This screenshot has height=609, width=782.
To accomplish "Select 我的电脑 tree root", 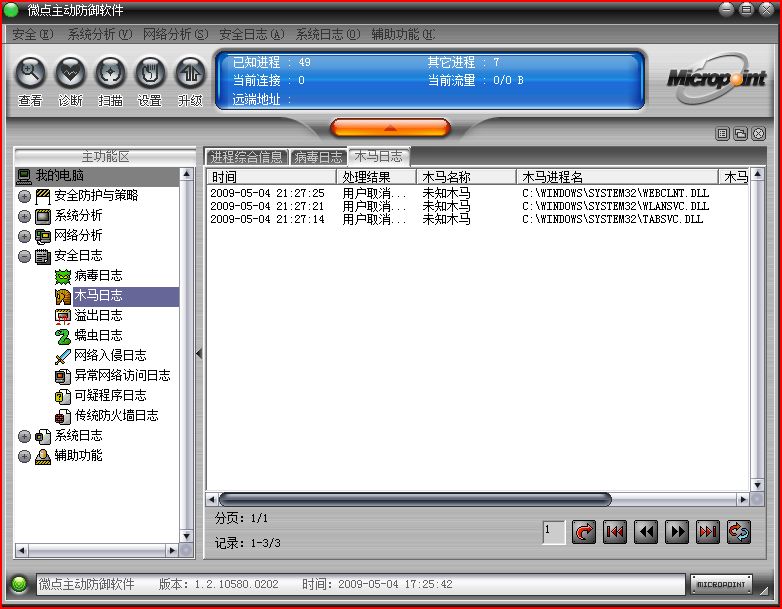I will point(59,176).
